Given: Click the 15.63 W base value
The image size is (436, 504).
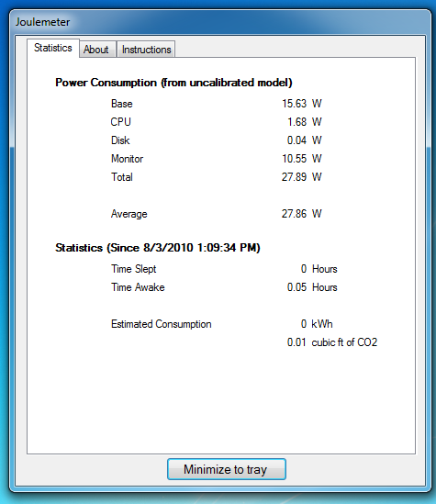Looking at the screenshot, I should pyautogui.click(x=302, y=104).
